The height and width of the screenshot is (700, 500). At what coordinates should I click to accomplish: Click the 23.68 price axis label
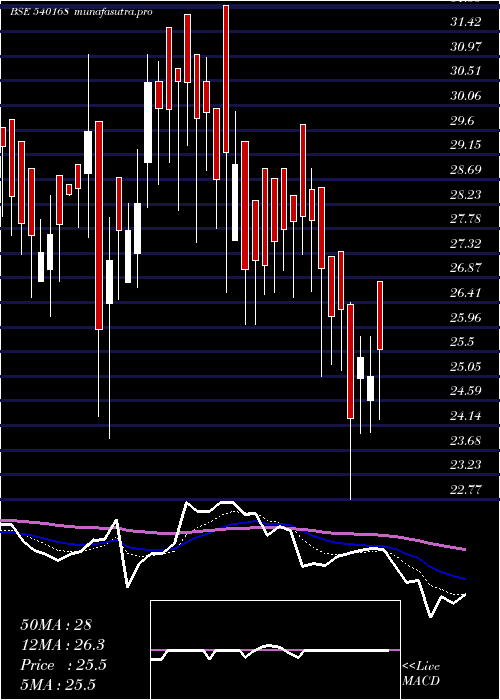point(466,441)
